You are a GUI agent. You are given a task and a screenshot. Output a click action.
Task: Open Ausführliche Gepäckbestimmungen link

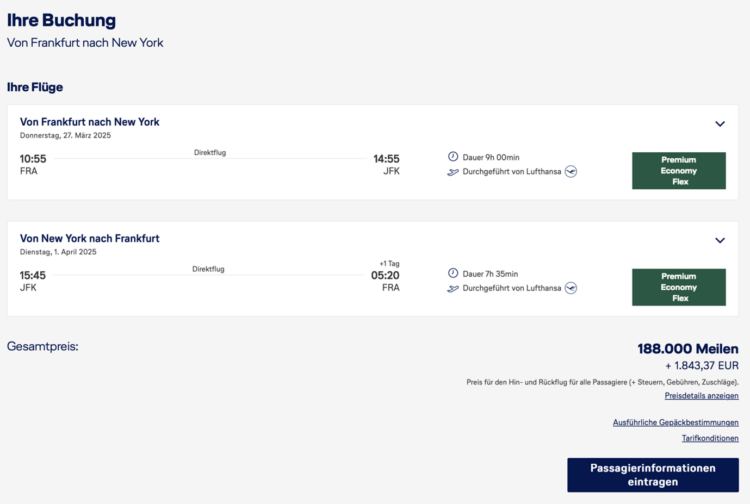[x=675, y=422]
